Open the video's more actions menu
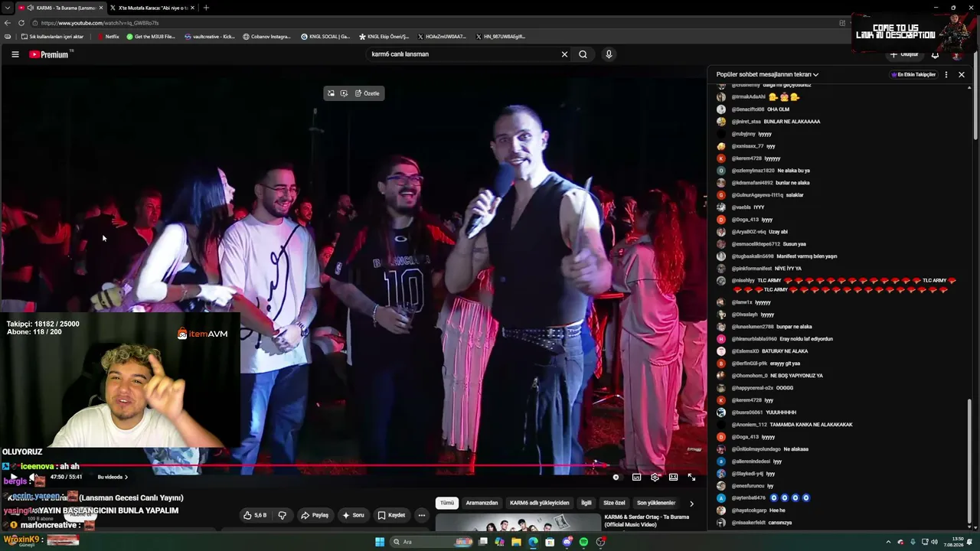The image size is (980, 551). pos(421,515)
